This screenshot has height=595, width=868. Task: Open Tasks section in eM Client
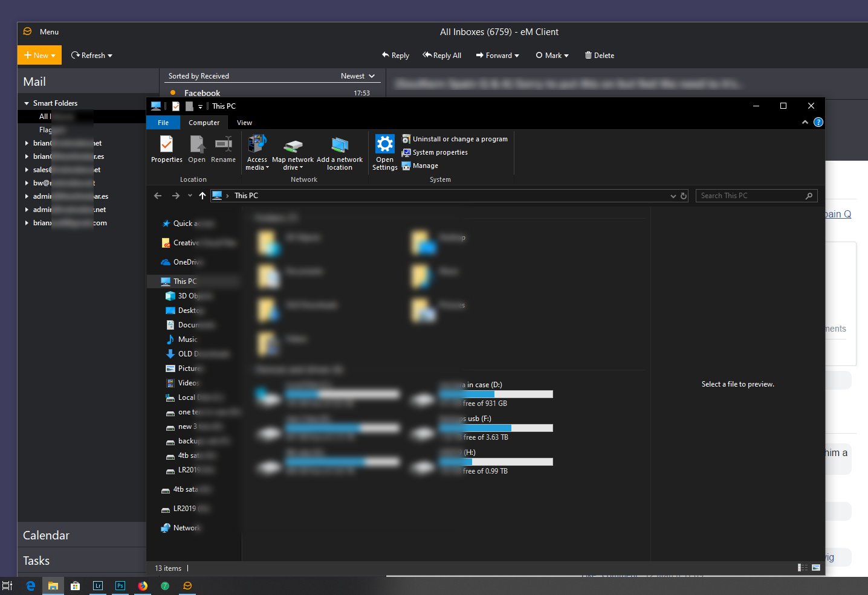tap(82, 561)
